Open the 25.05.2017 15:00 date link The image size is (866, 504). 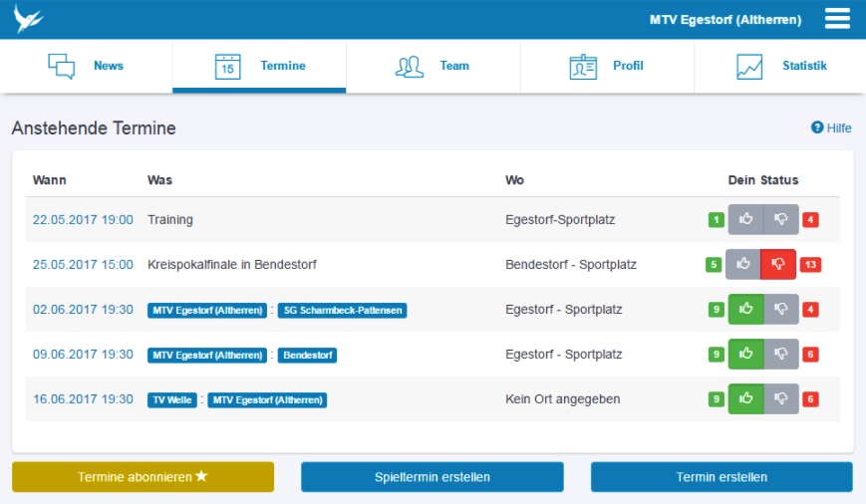click(83, 264)
